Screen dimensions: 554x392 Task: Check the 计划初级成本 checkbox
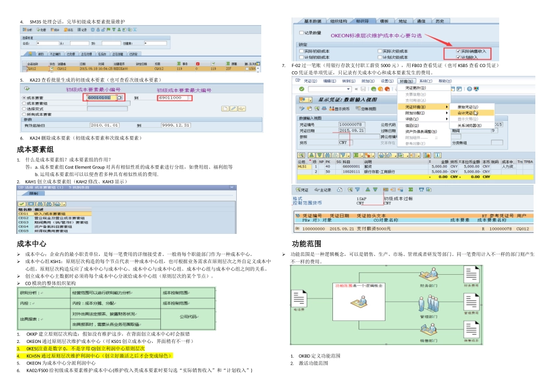(301, 57)
